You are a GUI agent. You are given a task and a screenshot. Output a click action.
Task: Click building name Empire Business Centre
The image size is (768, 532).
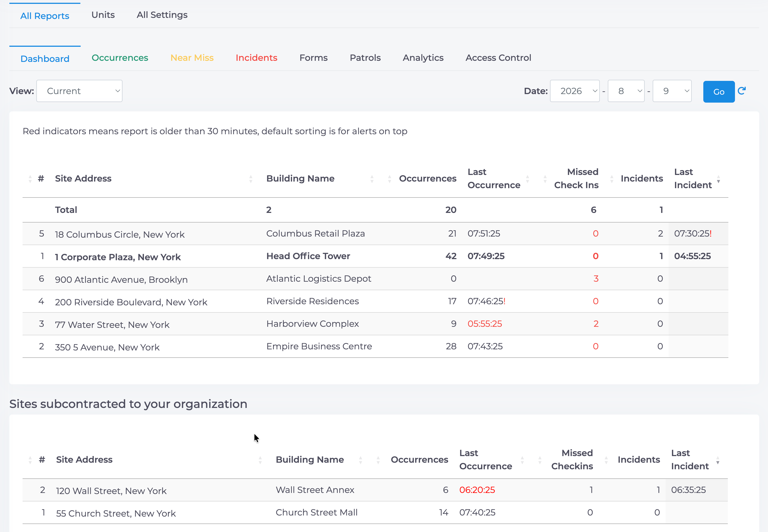coord(319,347)
